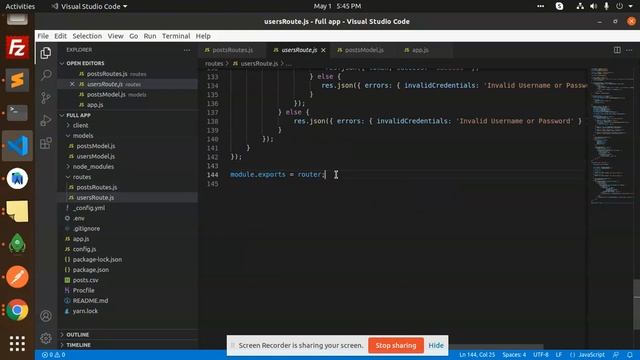The height and width of the screenshot is (360, 640).
Task: Switch to the postsModel.js tab
Action: [364, 50]
